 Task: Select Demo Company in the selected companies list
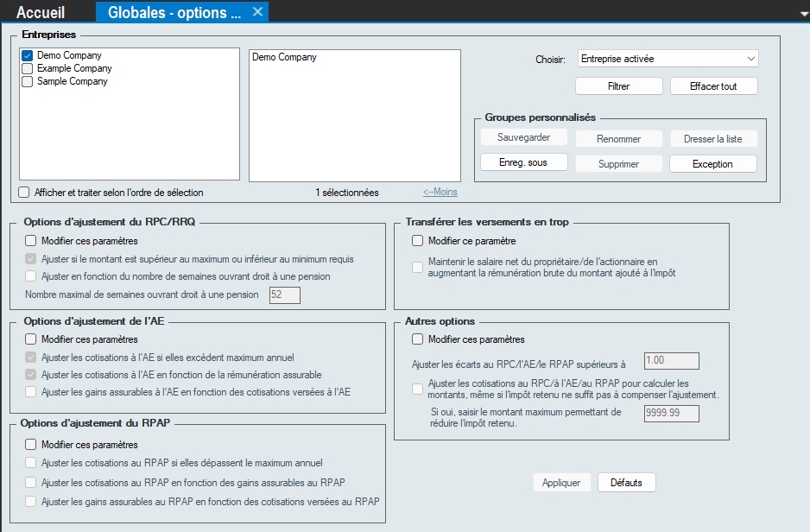coord(285,58)
